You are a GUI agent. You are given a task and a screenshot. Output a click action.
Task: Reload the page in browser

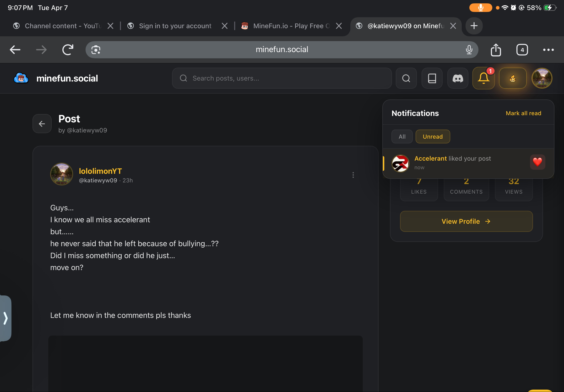pyautogui.click(x=68, y=50)
